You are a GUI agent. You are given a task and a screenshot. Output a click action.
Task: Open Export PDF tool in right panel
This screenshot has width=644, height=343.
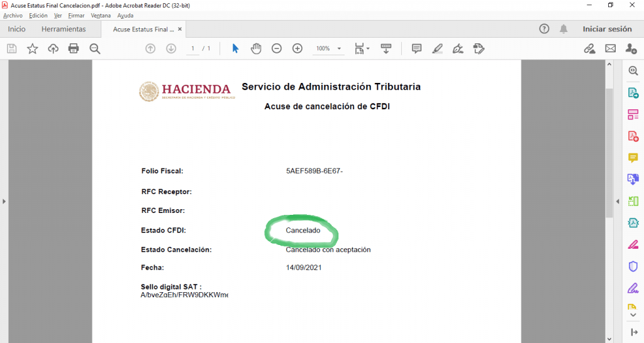(x=633, y=93)
